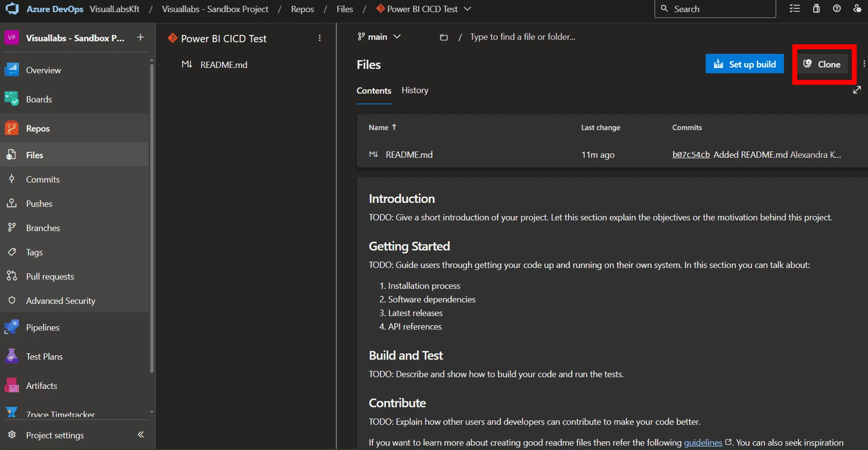Expand the main branch selector dropdown
Image resolution: width=868 pixels, height=450 pixels.
pyautogui.click(x=379, y=37)
